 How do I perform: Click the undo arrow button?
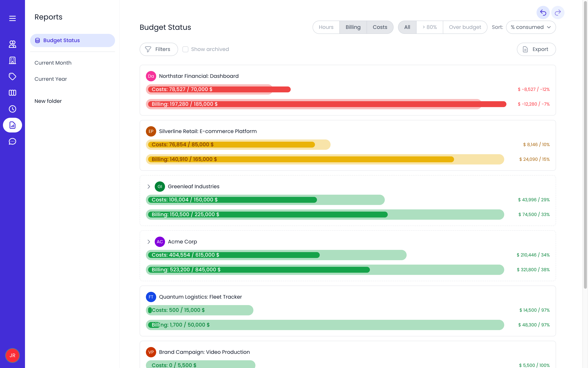pos(543,12)
